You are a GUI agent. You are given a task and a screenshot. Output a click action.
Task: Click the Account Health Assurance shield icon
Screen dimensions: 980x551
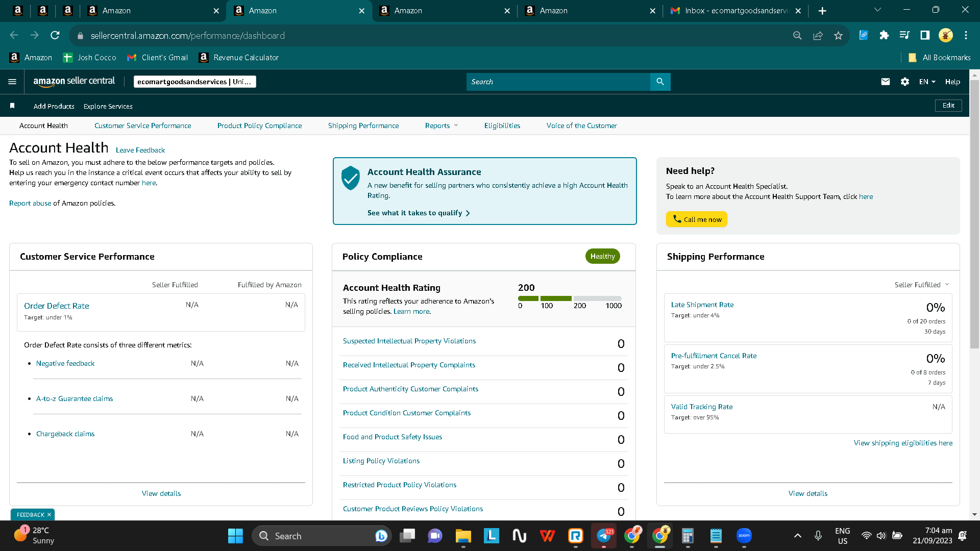click(351, 178)
